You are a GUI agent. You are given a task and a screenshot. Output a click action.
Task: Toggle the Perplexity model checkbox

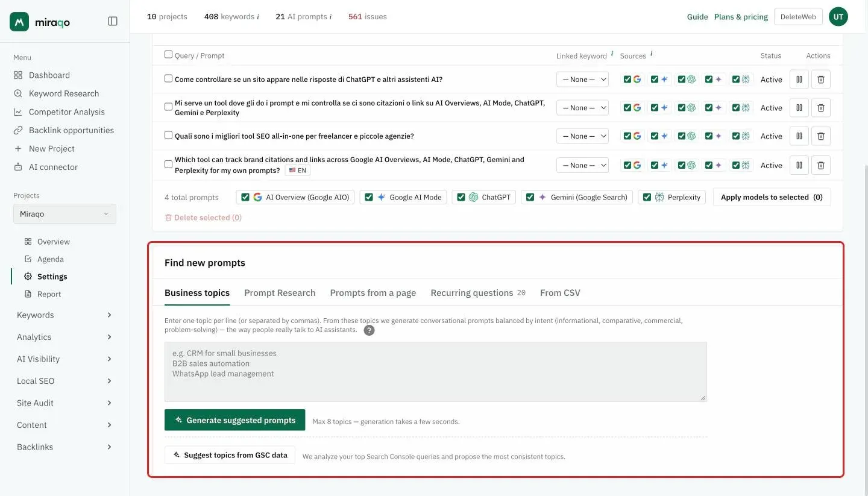click(x=647, y=197)
